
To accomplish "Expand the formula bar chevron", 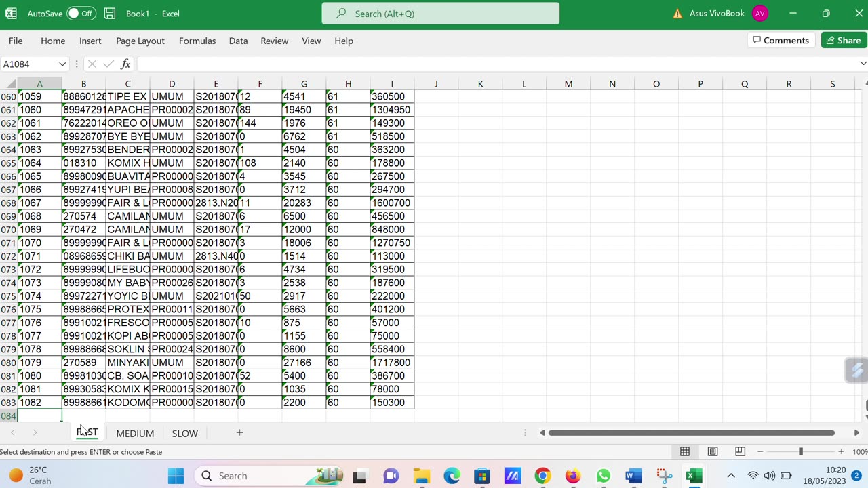I will coord(863,64).
